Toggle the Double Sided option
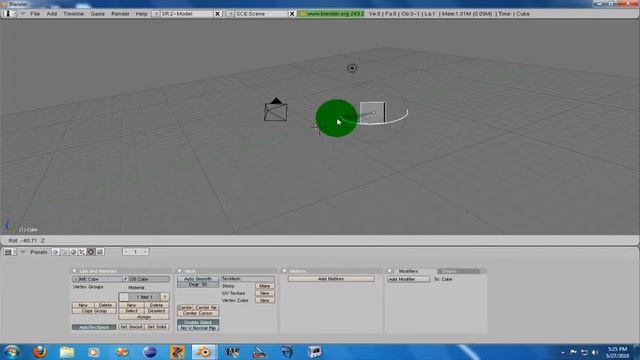Screen dimensions: 640x360 coord(198,322)
